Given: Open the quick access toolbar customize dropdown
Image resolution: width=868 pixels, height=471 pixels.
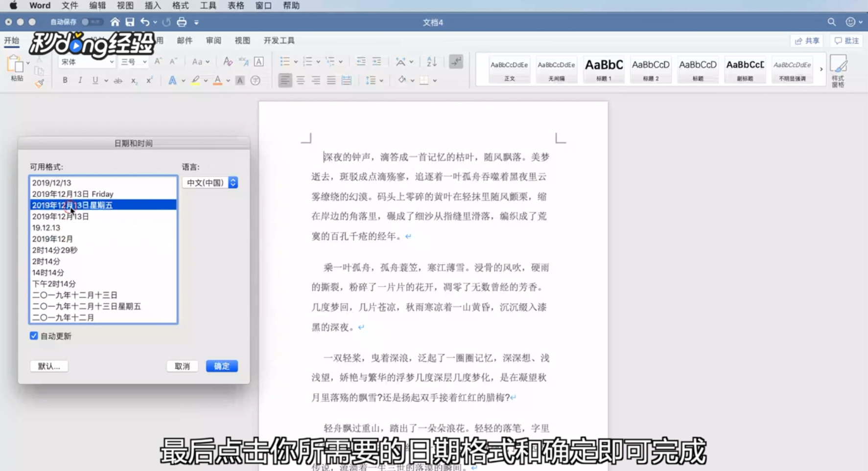Looking at the screenshot, I should click(x=196, y=22).
